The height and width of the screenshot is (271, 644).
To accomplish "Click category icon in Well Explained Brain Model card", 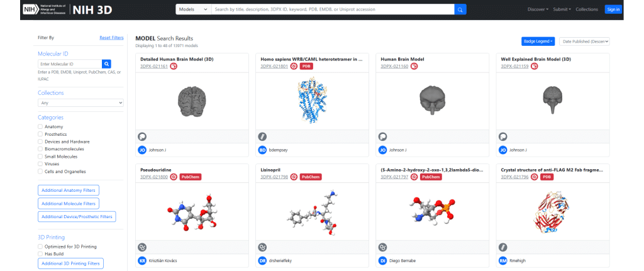I will [x=502, y=136].
